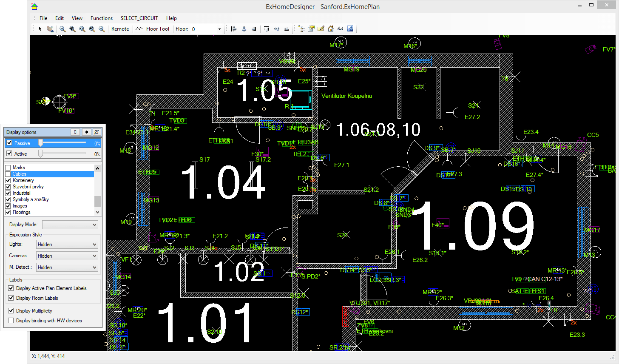Open the Floor number dropdown

[219, 29]
